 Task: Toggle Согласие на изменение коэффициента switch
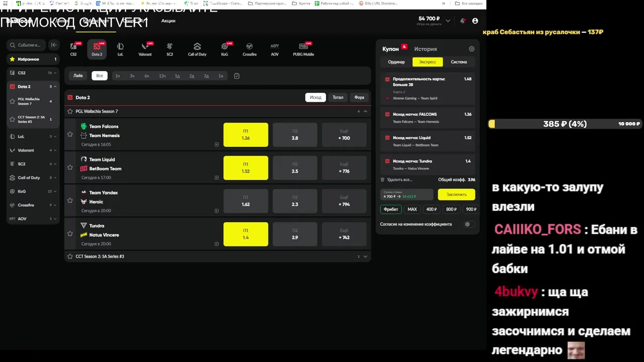pyautogui.click(x=469, y=224)
